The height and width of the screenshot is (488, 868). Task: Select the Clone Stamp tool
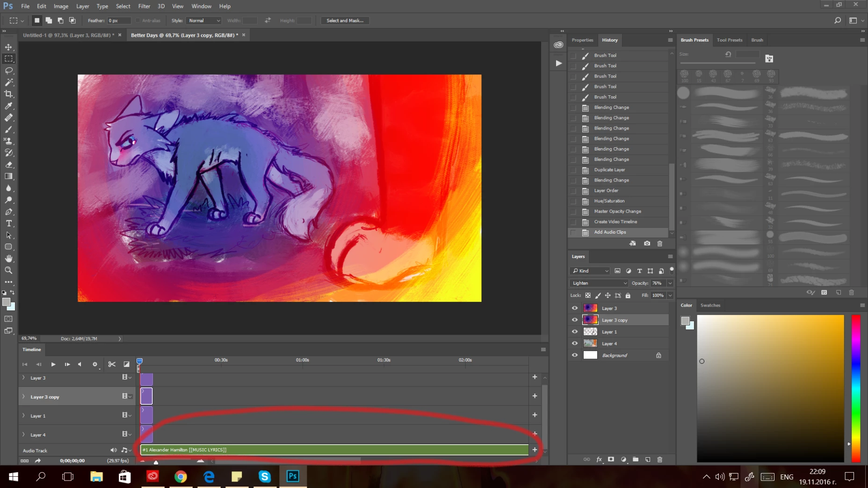click(x=8, y=141)
